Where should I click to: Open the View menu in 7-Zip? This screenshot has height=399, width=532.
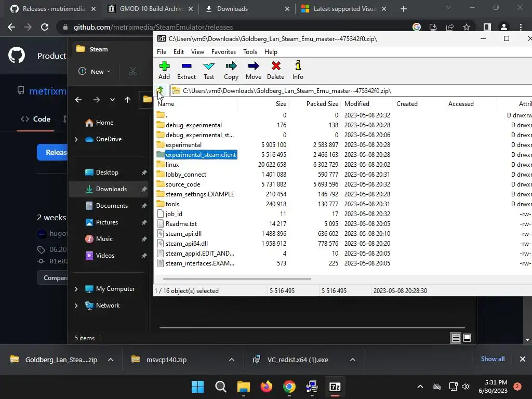point(197,52)
